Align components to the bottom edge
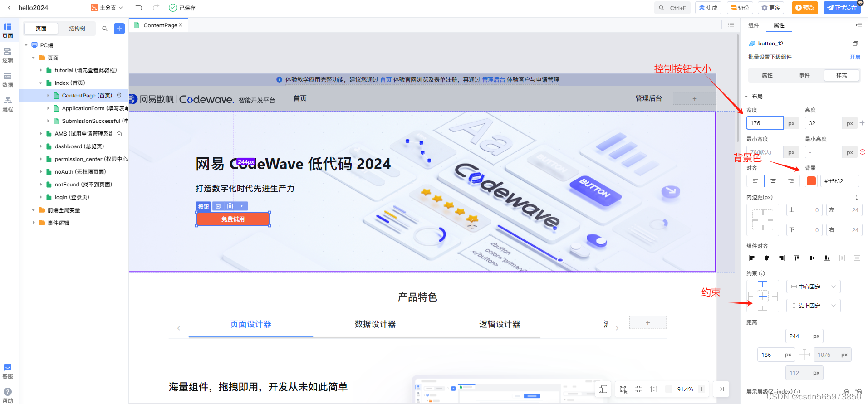Viewport: 868px width, 404px height. click(x=827, y=258)
